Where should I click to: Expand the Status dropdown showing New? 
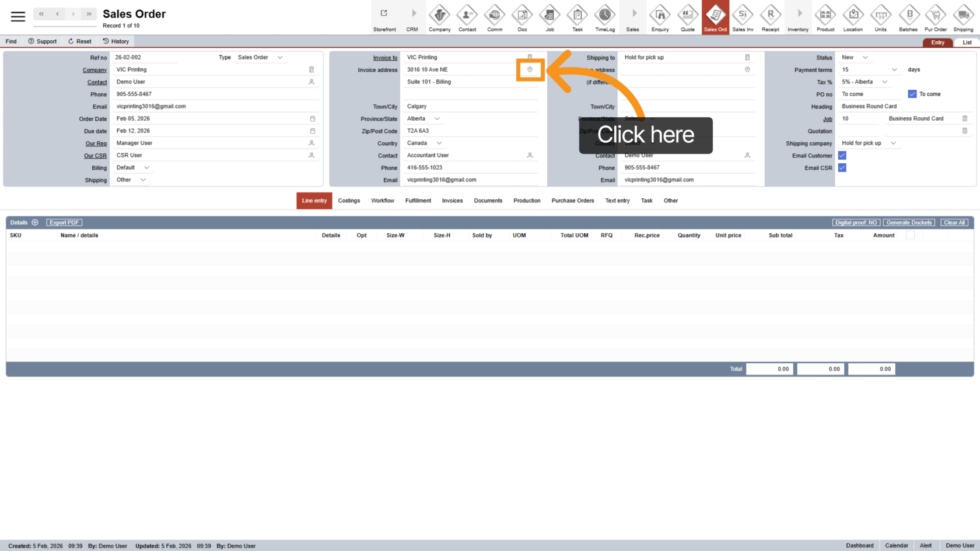pos(865,58)
